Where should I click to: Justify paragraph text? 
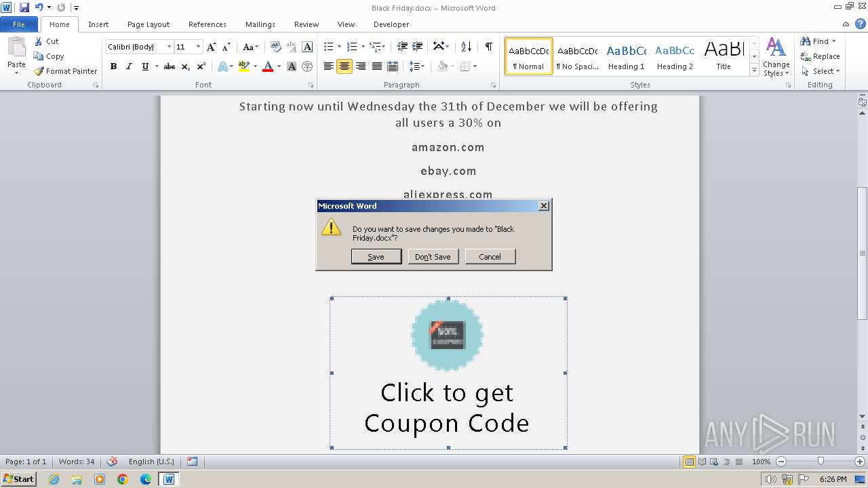tap(376, 66)
